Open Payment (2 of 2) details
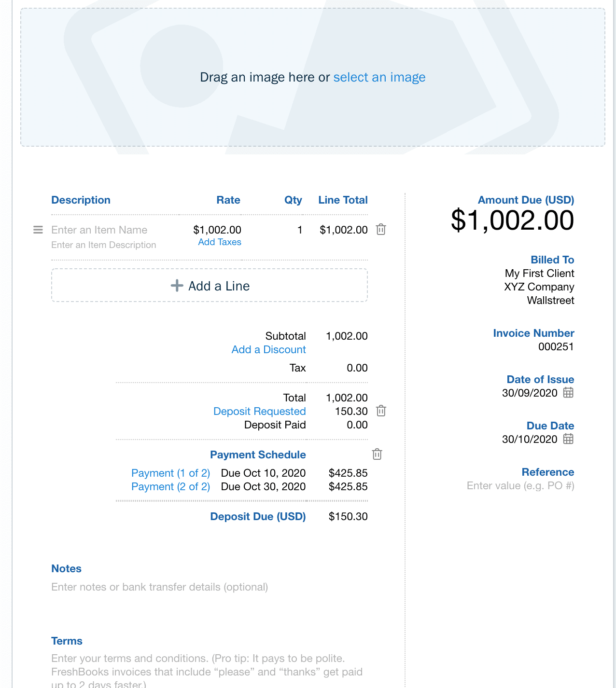This screenshot has width=616, height=688. [x=171, y=487]
